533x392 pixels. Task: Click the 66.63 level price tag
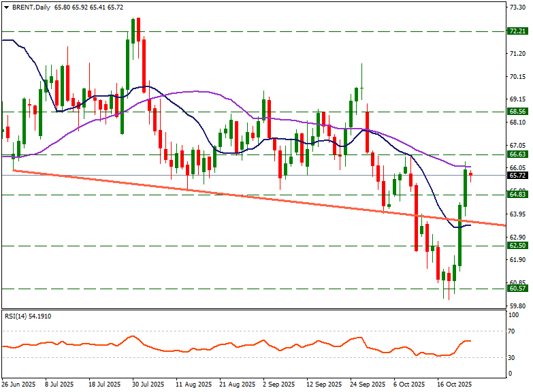[x=517, y=154]
